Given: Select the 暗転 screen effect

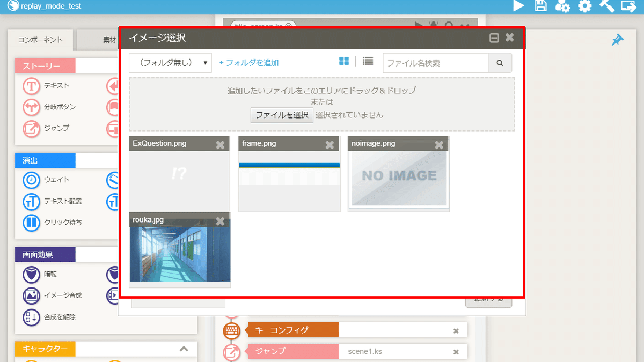Looking at the screenshot, I should point(40,275).
